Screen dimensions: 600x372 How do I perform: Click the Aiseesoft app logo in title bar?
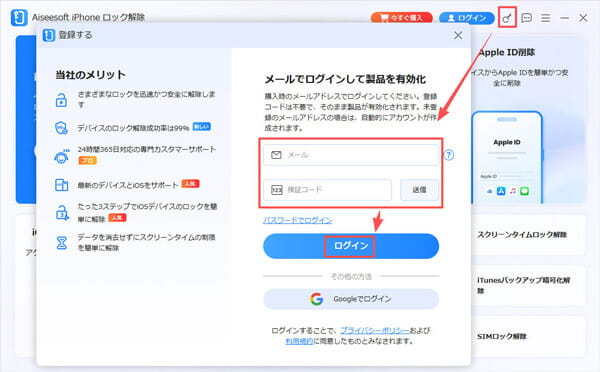pyautogui.click(x=19, y=18)
